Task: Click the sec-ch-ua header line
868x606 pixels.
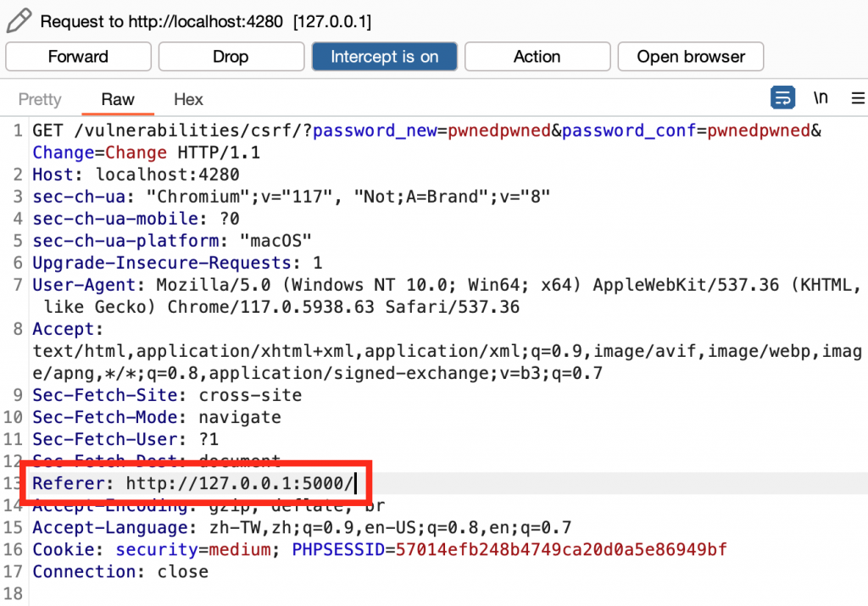Action: coord(292,197)
